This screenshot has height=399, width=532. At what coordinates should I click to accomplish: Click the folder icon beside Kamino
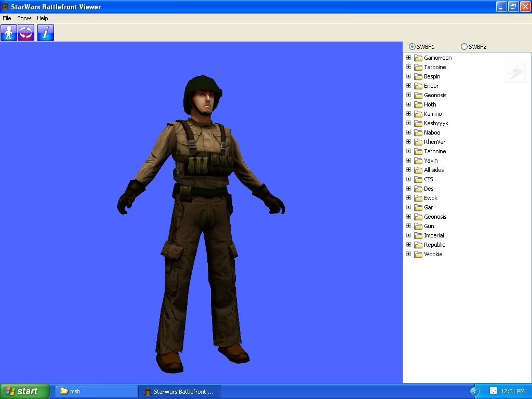(x=418, y=114)
